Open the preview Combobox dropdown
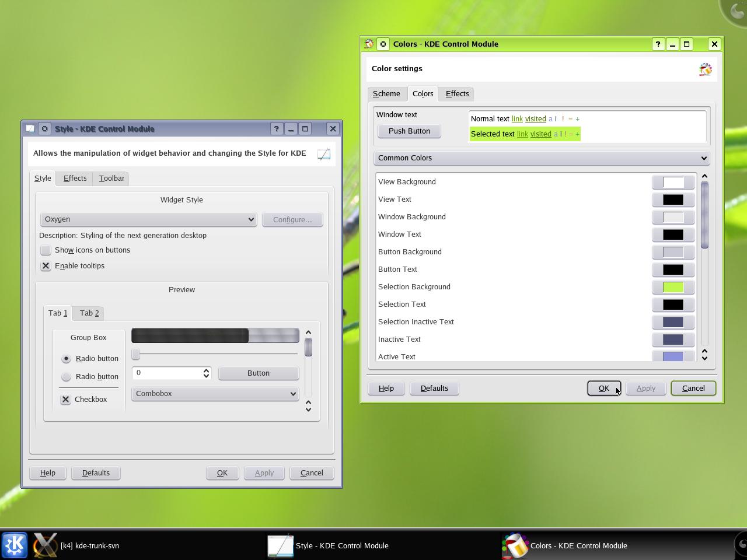Screen dimensions: 747x560 (x=215, y=394)
